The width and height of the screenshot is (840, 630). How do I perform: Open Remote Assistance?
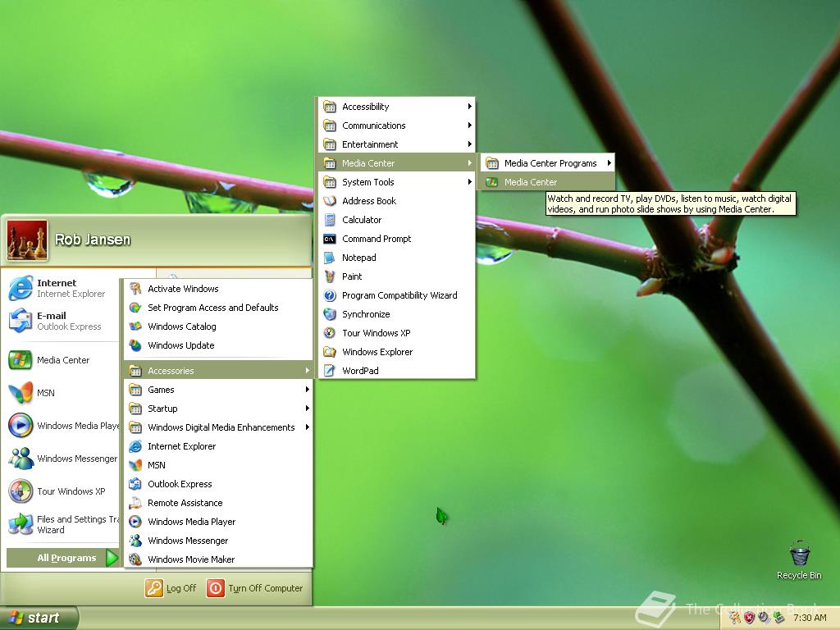[218, 503]
